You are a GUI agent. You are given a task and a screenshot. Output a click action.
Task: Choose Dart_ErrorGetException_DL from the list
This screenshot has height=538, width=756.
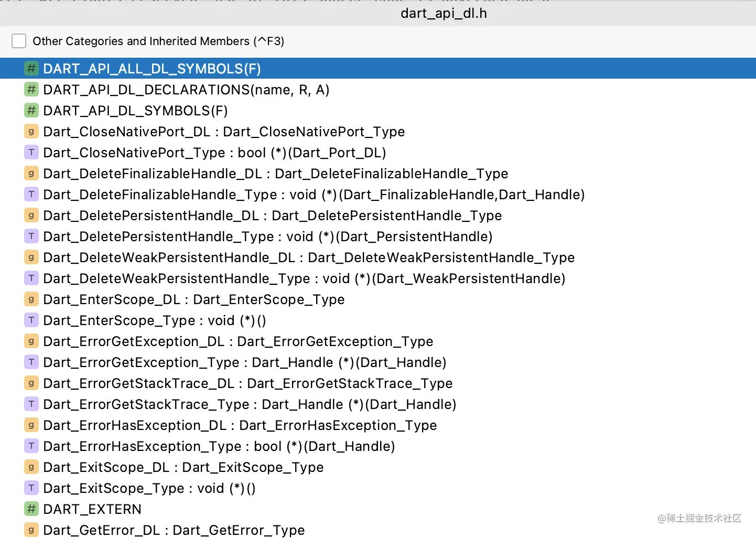coord(378,341)
